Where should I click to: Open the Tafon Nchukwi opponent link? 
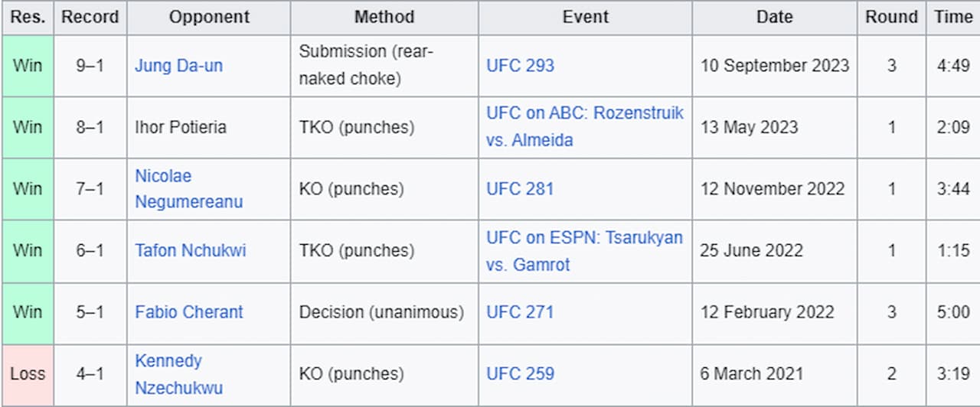click(191, 250)
